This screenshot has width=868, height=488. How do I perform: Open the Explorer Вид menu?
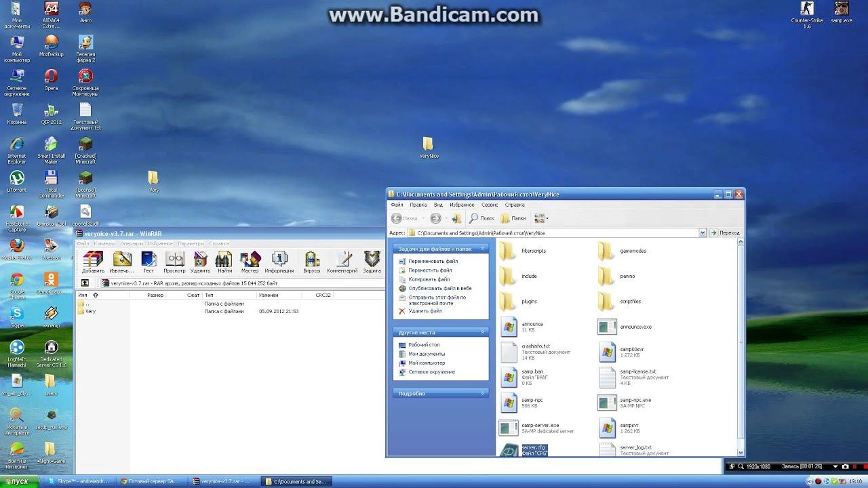[438, 205]
